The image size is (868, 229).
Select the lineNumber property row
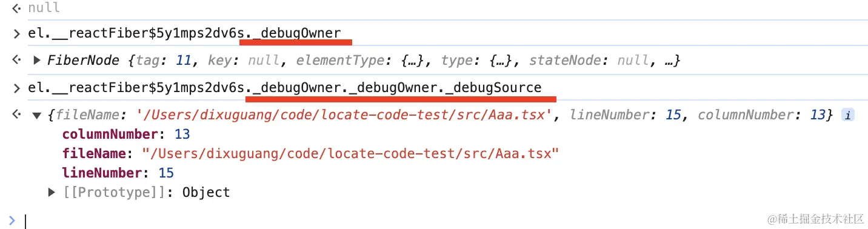tap(118, 173)
